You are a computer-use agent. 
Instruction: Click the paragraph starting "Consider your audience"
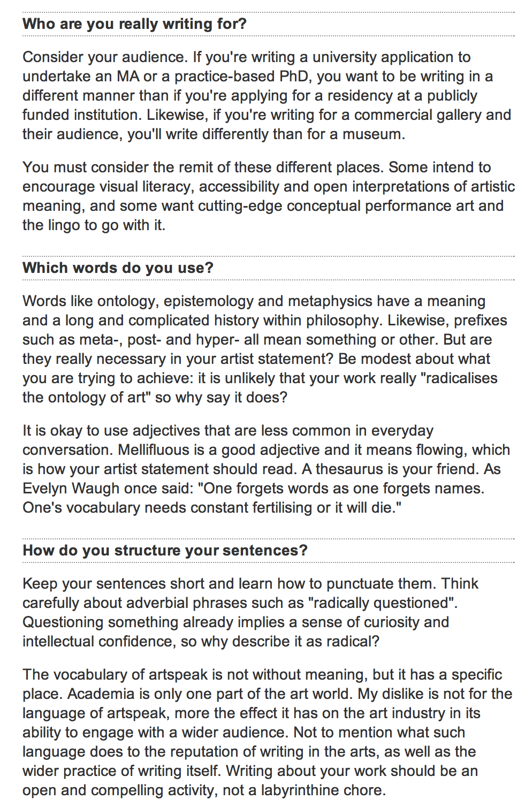click(267, 96)
